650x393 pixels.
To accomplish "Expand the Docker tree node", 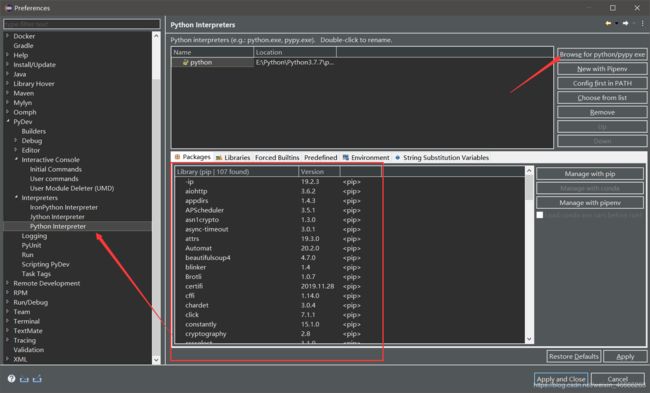I will coord(7,36).
